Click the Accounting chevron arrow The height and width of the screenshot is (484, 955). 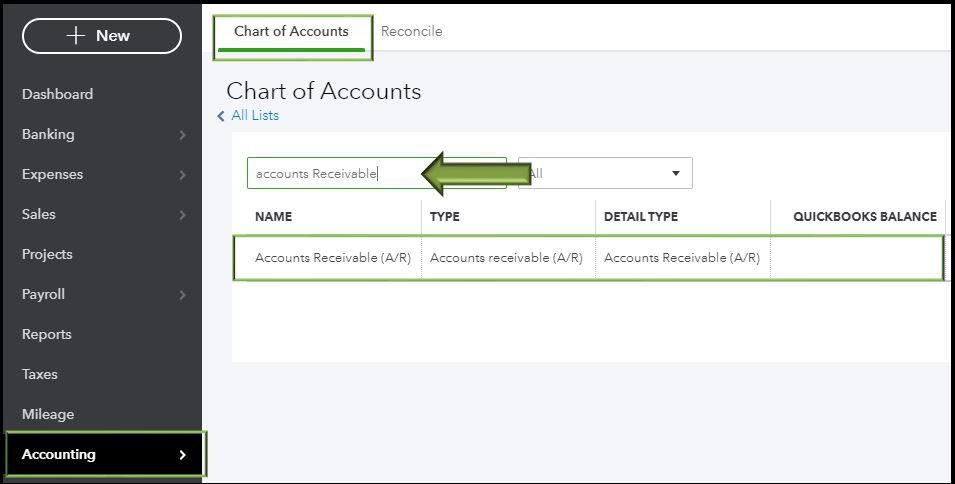point(182,455)
